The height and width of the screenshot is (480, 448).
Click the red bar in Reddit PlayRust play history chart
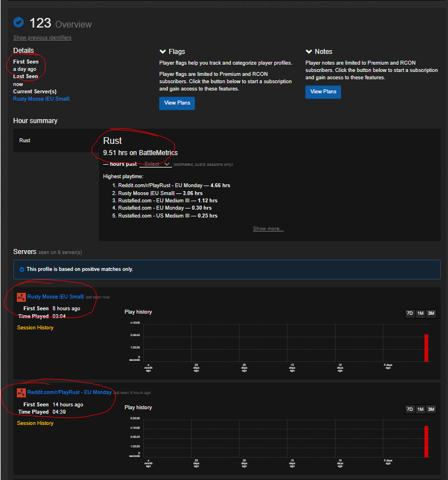point(426,441)
